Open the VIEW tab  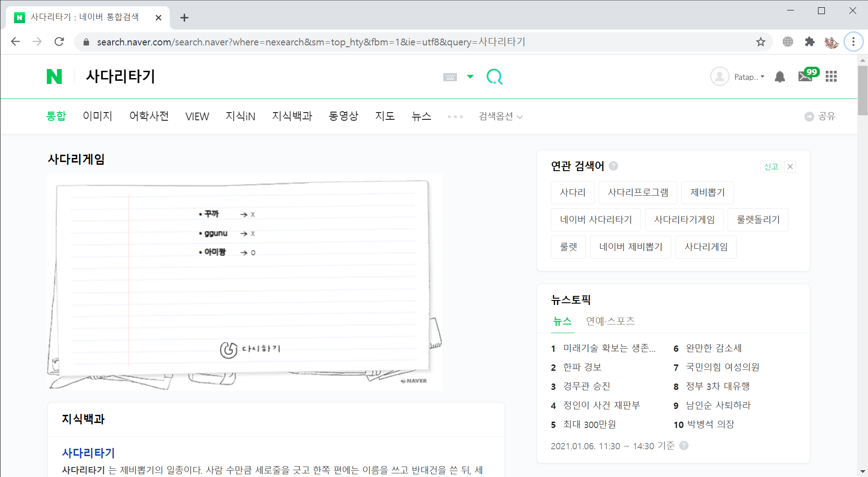click(197, 117)
